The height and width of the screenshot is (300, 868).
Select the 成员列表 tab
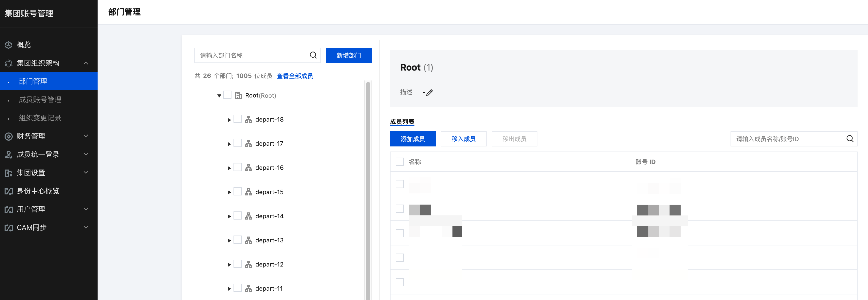pyautogui.click(x=402, y=122)
